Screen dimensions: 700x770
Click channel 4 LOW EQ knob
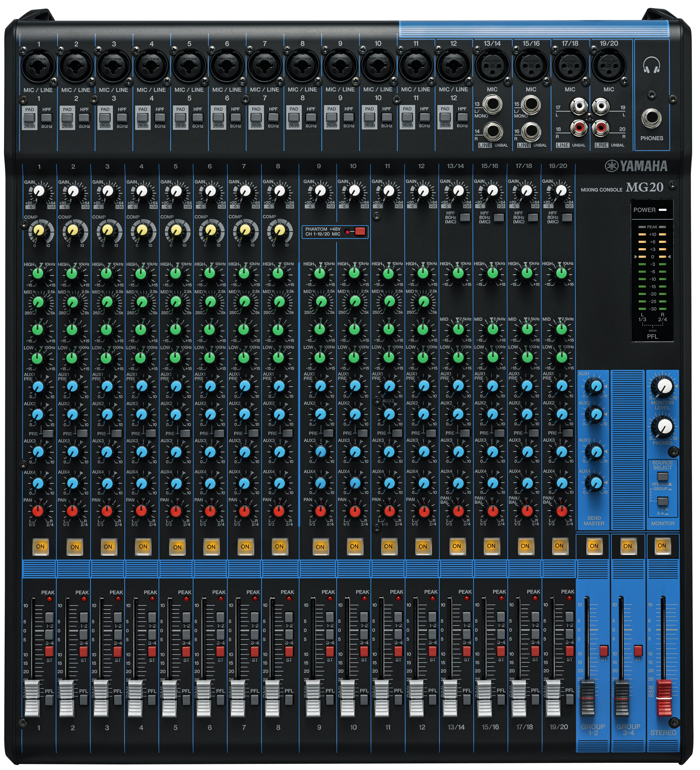coord(141,358)
